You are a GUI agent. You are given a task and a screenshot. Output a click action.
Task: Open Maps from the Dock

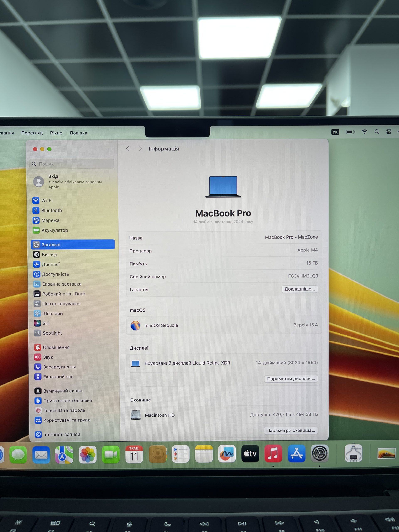[64, 454]
